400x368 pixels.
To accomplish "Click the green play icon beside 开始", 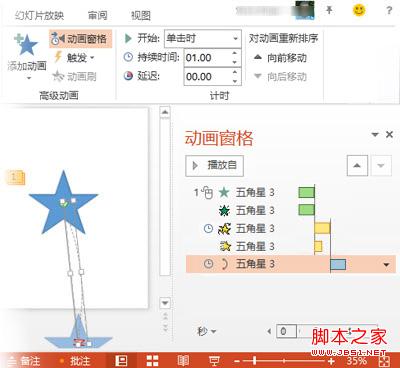I will point(128,39).
